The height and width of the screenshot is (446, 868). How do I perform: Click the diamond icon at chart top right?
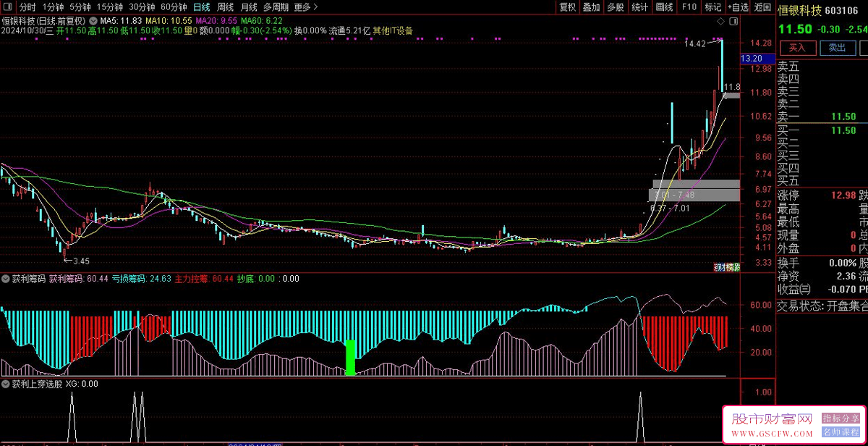click(x=720, y=23)
